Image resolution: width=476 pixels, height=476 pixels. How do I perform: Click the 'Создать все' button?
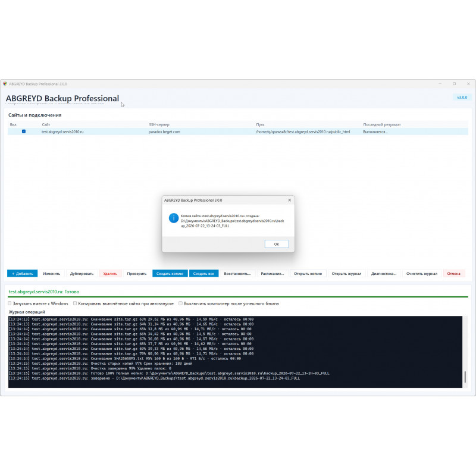203,274
